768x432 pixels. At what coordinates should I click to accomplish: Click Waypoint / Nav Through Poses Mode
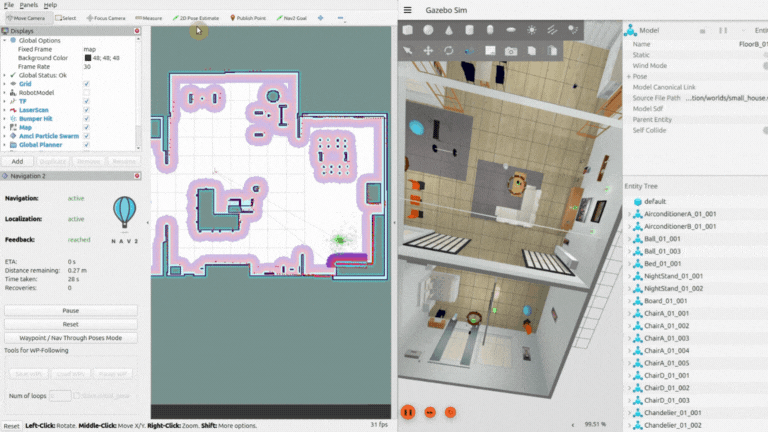click(x=70, y=337)
